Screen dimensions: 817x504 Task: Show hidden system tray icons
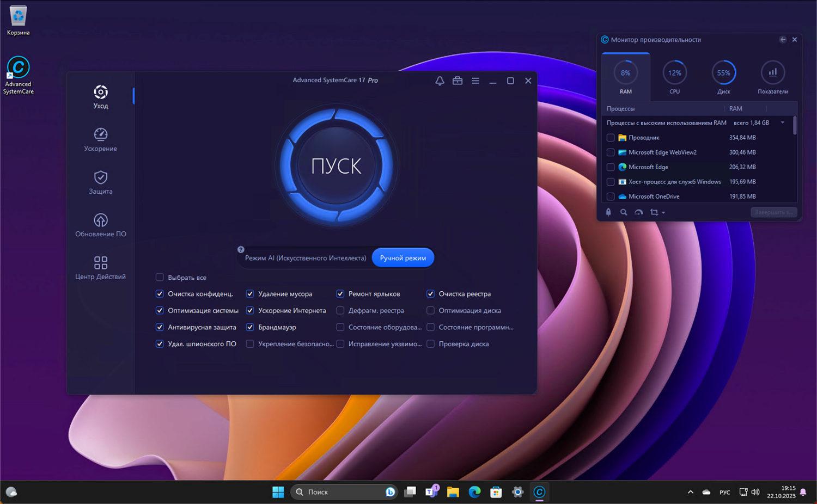[690, 492]
